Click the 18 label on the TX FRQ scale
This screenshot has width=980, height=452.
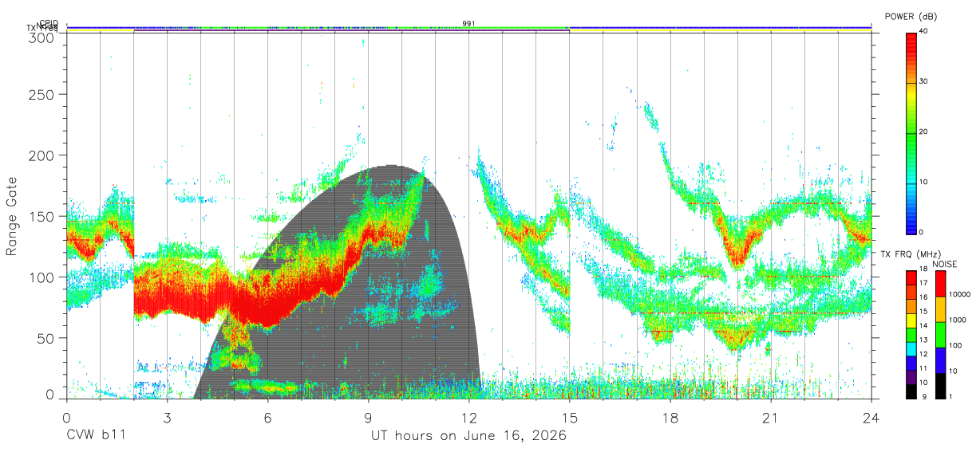923,270
